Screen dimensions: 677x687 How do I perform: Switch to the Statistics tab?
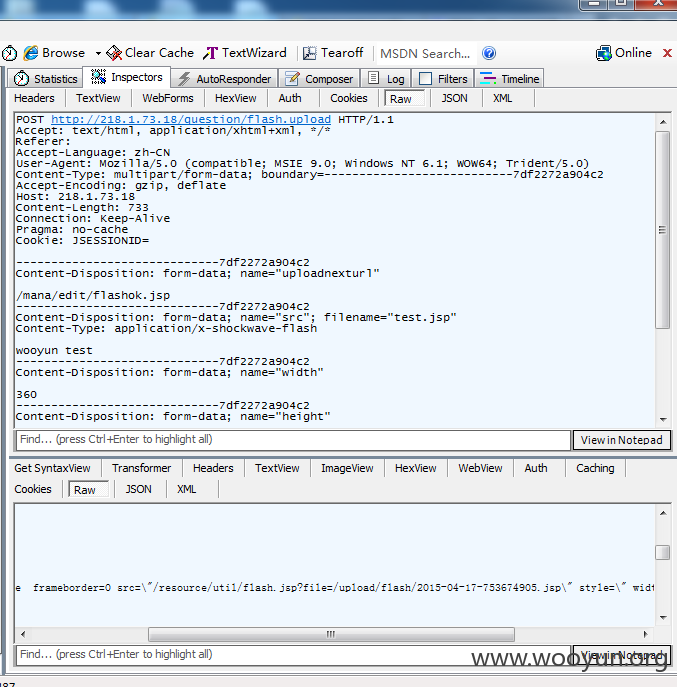(46, 78)
